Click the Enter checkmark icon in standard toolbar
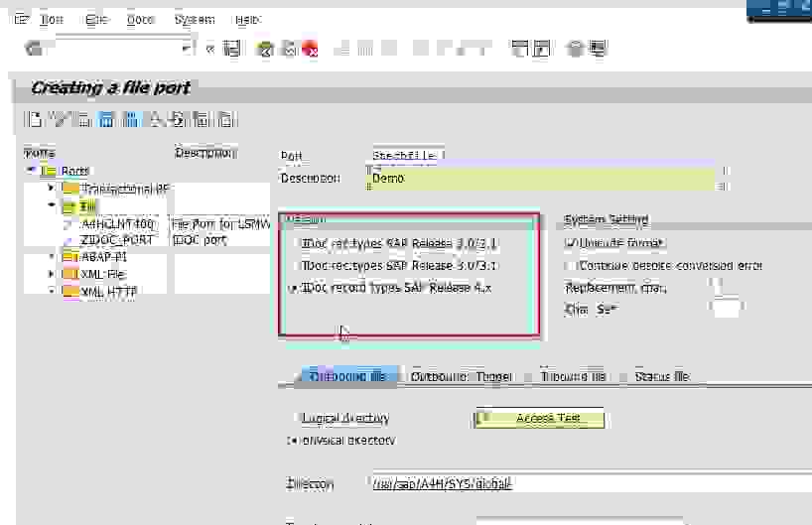This screenshot has height=525, width=812. pos(34,50)
